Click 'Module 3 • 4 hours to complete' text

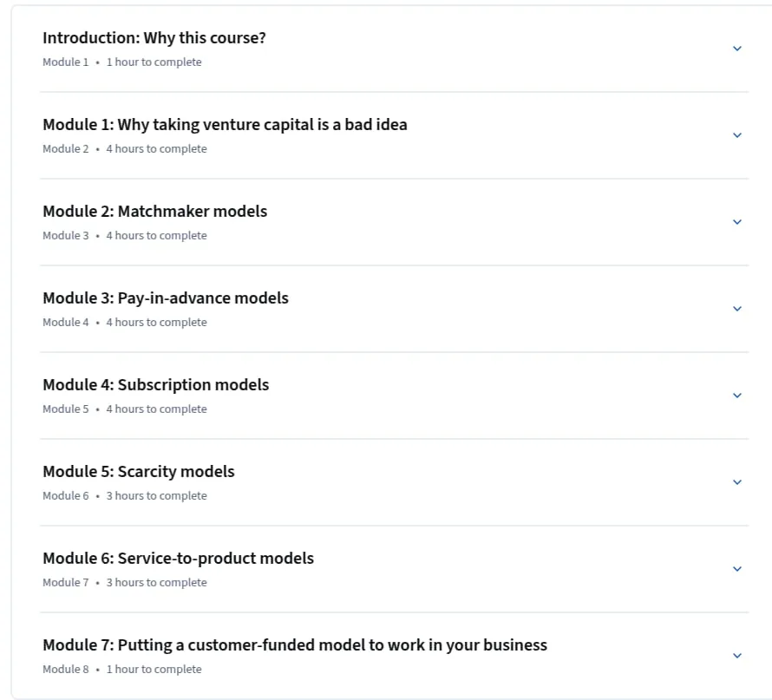(125, 235)
